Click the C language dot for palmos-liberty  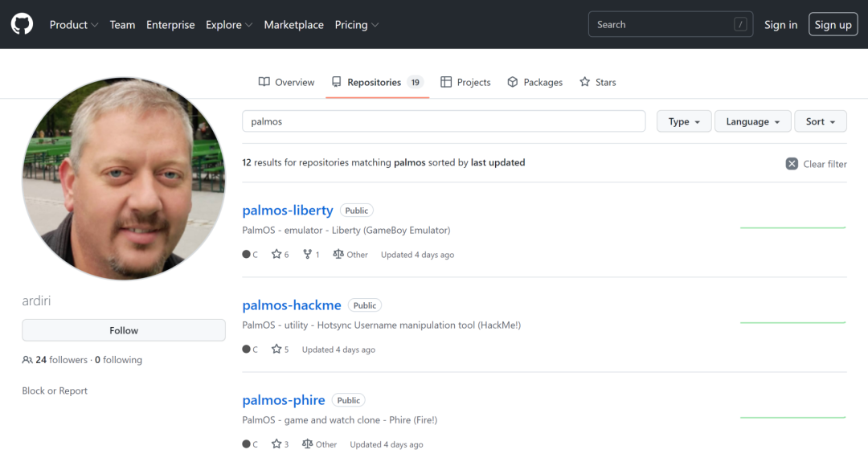tap(247, 255)
